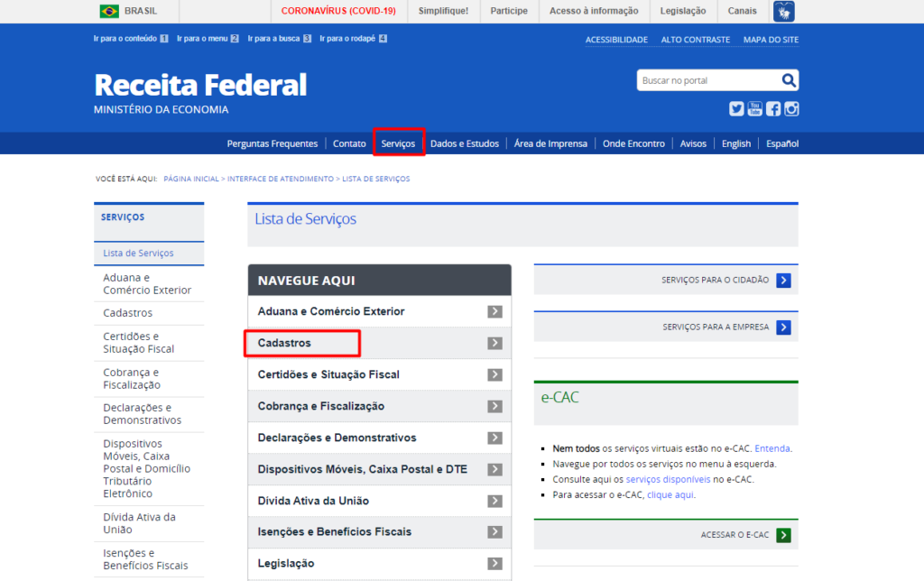924x581 pixels.
Task: Select Cobrança e Fiscalização in sidebar
Action: tap(132, 378)
